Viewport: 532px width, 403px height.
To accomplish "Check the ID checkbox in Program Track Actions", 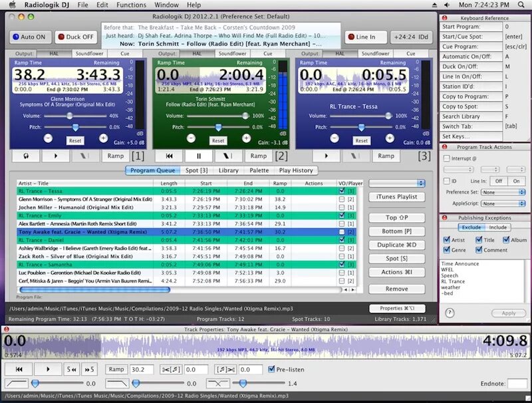I will coord(447,181).
